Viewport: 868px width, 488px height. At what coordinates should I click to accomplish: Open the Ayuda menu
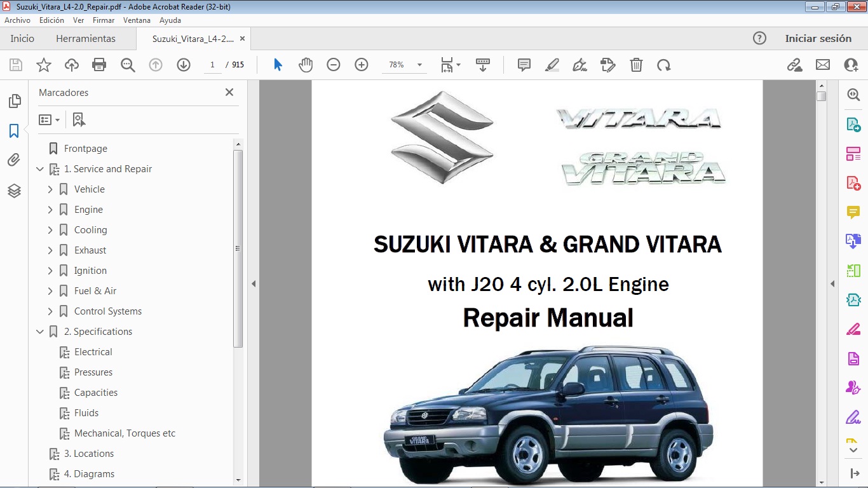(170, 20)
